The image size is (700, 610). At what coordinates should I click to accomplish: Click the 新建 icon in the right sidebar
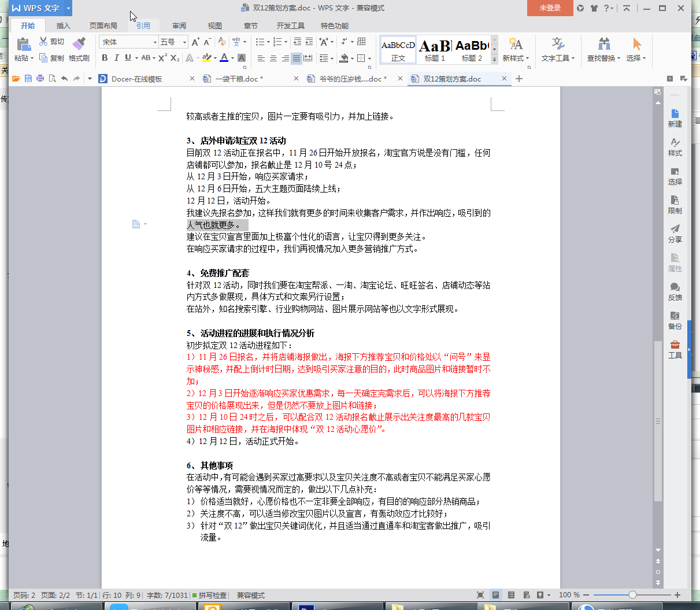point(675,118)
